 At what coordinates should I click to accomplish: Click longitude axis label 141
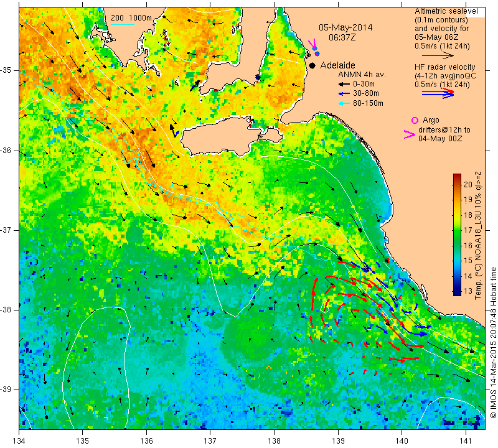(466, 441)
